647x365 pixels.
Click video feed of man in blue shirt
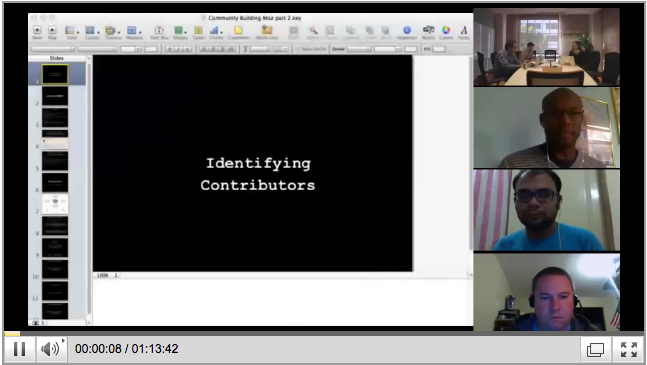point(546,210)
